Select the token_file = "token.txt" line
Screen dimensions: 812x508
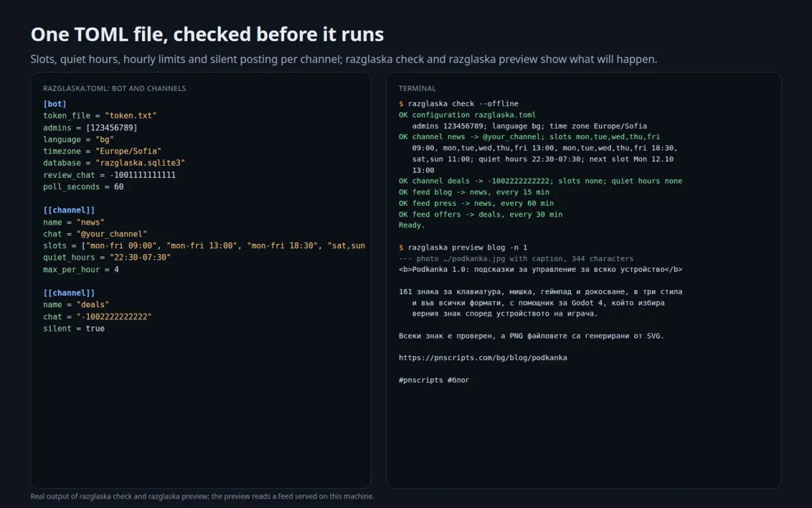click(x=100, y=116)
